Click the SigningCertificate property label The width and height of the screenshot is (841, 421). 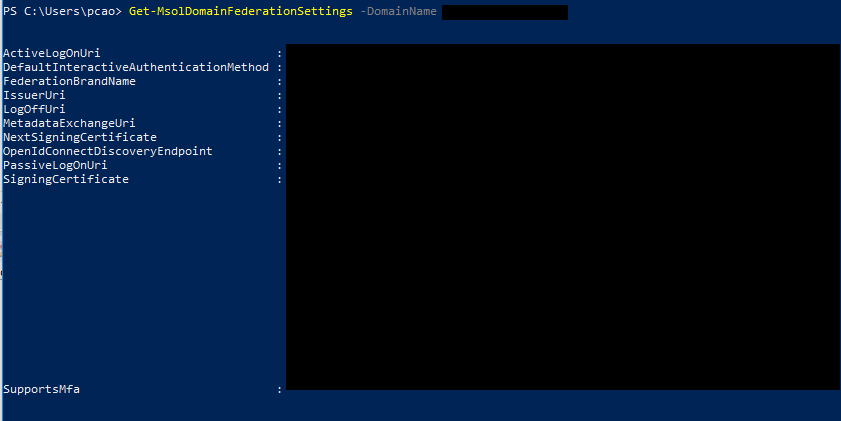tap(66, 179)
